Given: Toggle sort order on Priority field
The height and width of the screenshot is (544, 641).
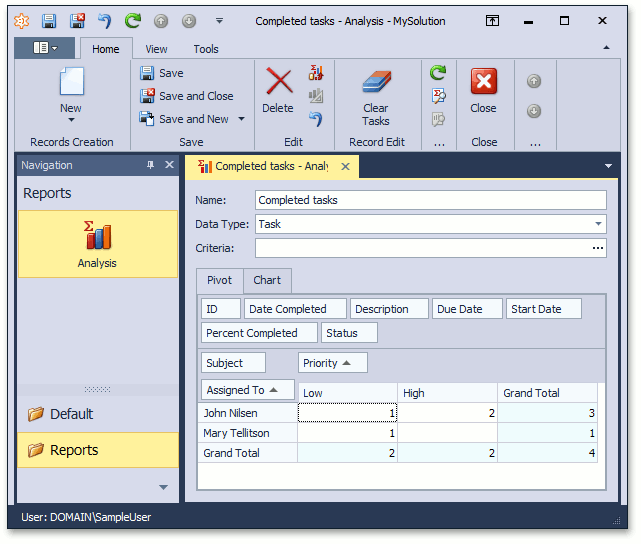Looking at the screenshot, I should (x=332, y=363).
